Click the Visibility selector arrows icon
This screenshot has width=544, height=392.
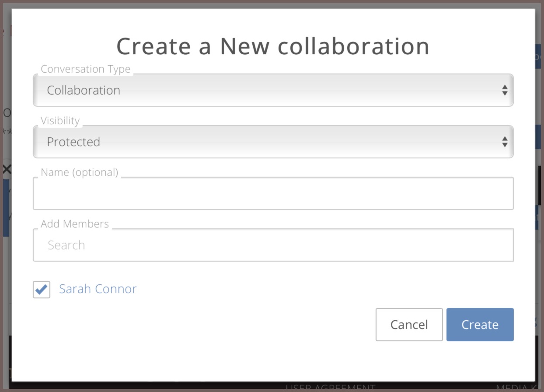505,142
